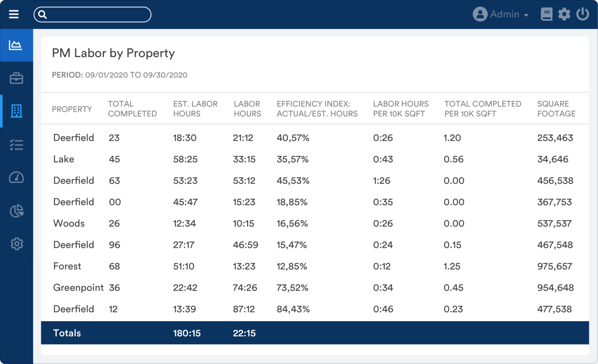This screenshot has height=364, width=598.
Task: Sort by the SQUARE FOOTAGE column header
Action: coord(556,108)
